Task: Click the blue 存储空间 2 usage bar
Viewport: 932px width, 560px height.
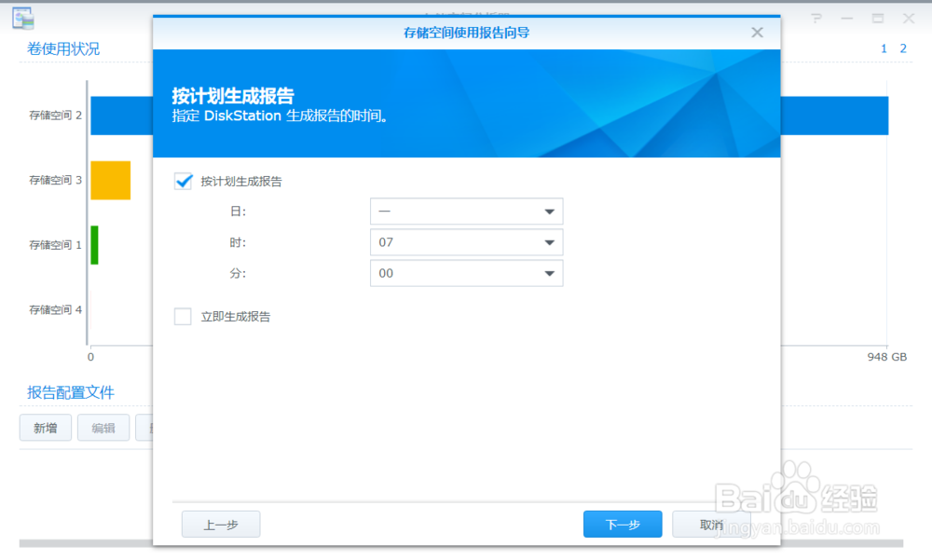Action: (x=121, y=116)
